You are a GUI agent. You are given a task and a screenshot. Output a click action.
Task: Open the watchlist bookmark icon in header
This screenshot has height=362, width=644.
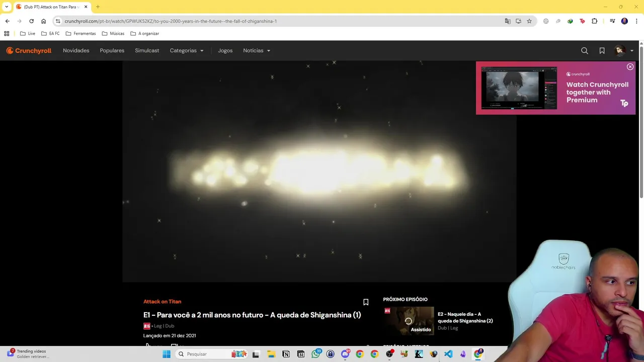pos(602,50)
